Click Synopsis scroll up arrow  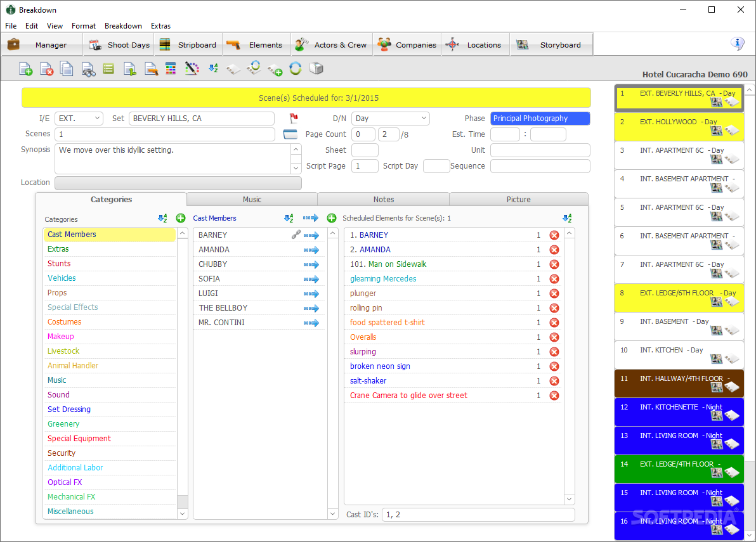pos(296,150)
